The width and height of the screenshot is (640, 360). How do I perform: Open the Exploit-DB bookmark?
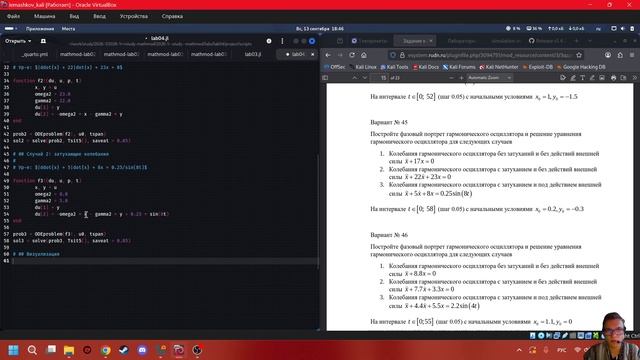click(538, 67)
